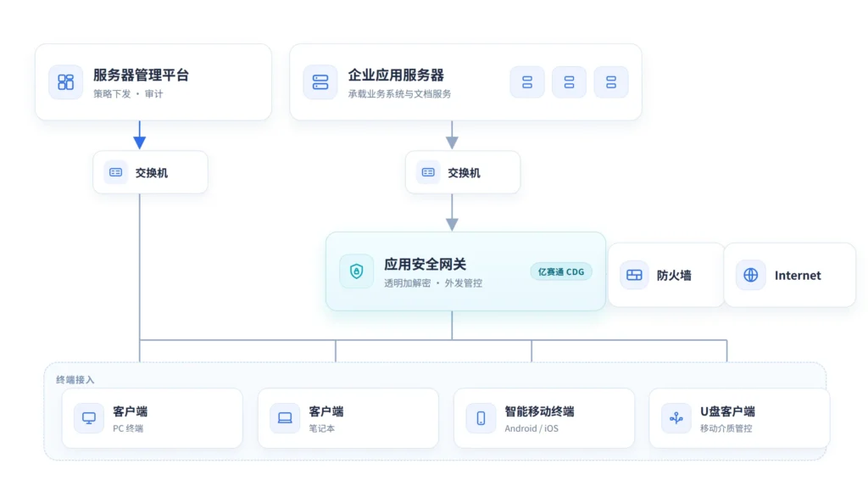Select rightmost of three small server icons
This screenshot has height=492, width=868.
pyautogui.click(x=611, y=82)
